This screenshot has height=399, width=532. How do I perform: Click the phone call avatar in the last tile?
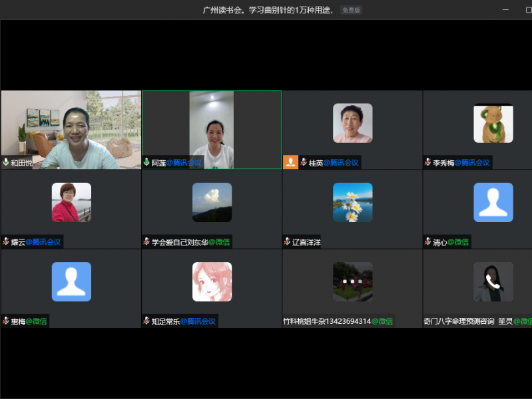click(493, 282)
